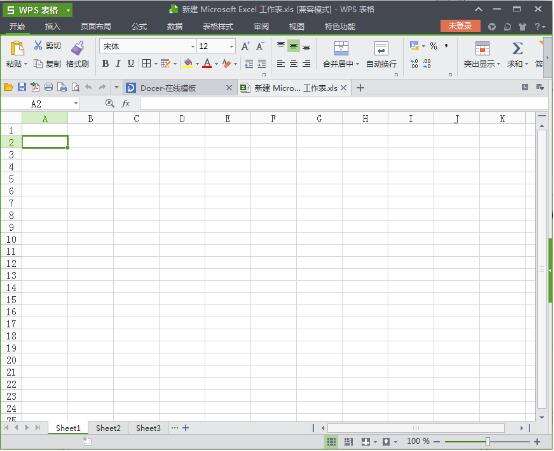This screenshot has width=554, height=451.
Task: Open the Insert ribbon tab
Action: pos(52,26)
